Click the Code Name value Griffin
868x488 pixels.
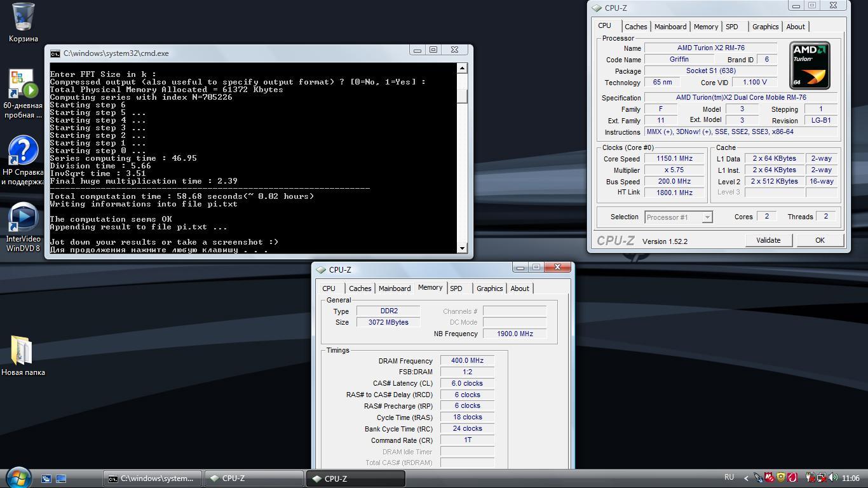click(x=679, y=59)
